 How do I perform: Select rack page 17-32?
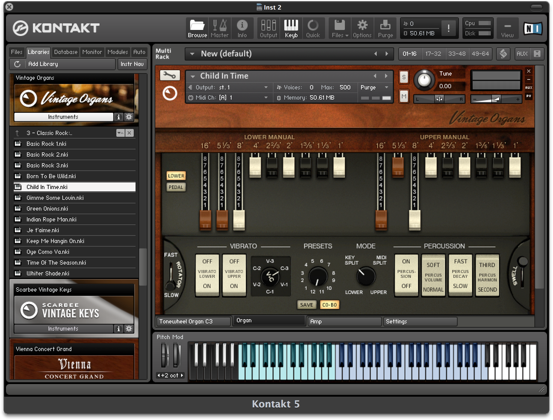pyautogui.click(x=433, y=54)
